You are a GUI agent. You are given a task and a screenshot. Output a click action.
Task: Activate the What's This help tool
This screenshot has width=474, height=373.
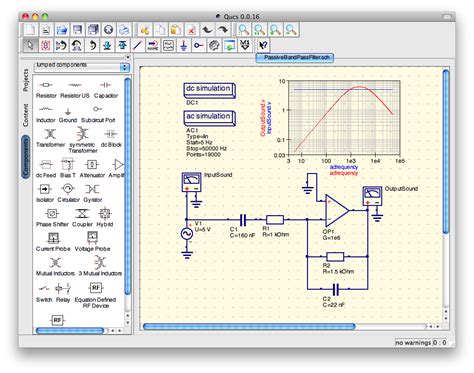point(263,45)
